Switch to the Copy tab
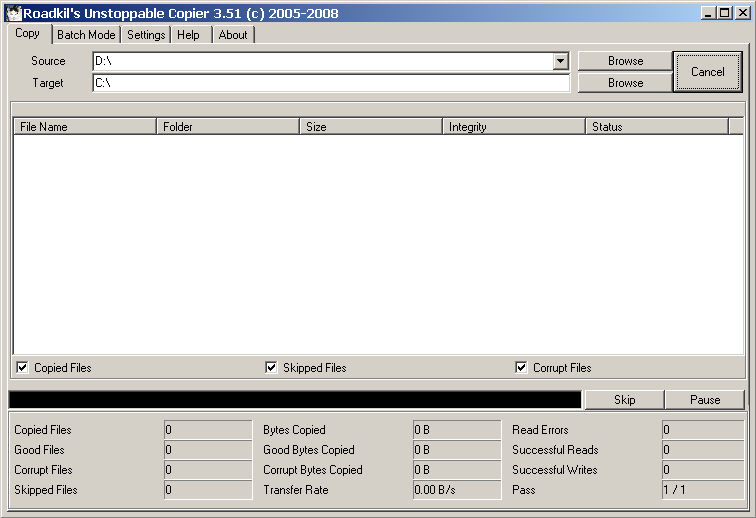 (x=27, y=33)
